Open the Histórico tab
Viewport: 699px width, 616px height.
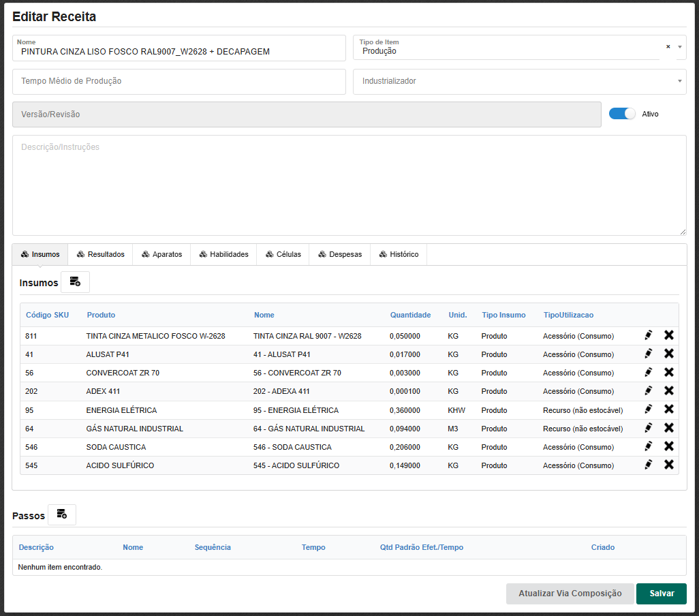point(399,254)
